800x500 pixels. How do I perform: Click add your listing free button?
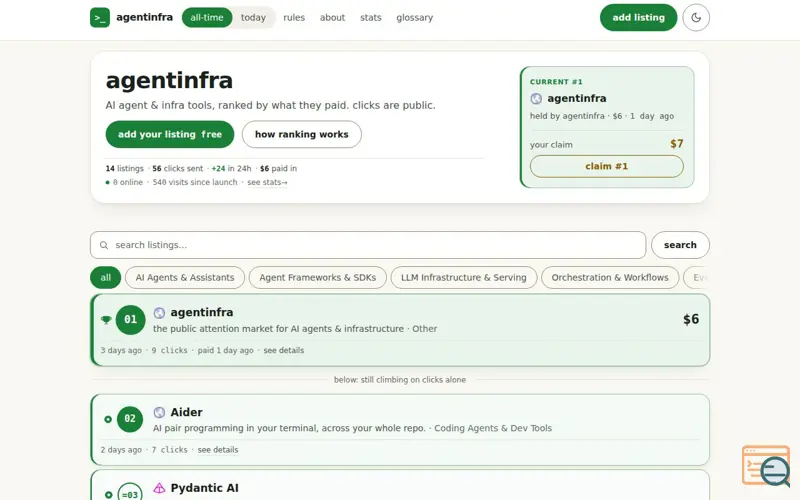click(x=170, y=134)
